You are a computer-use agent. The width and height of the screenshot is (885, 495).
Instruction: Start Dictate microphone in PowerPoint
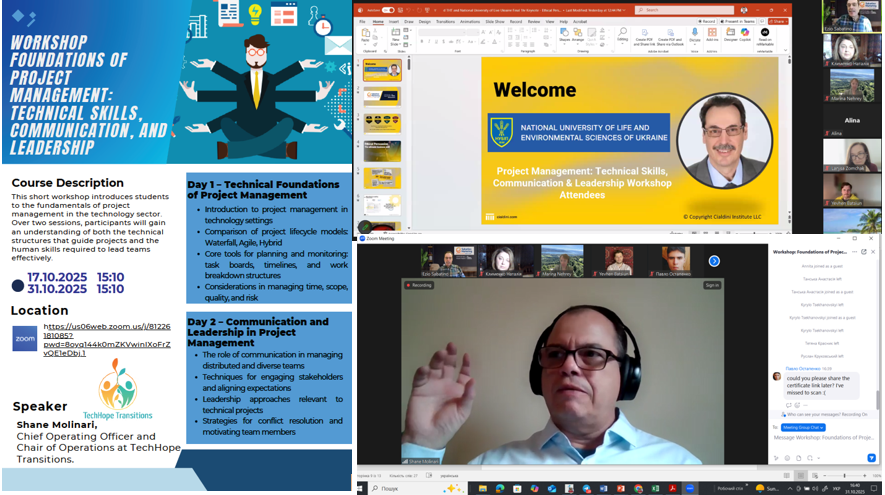[x=695, y=35]
